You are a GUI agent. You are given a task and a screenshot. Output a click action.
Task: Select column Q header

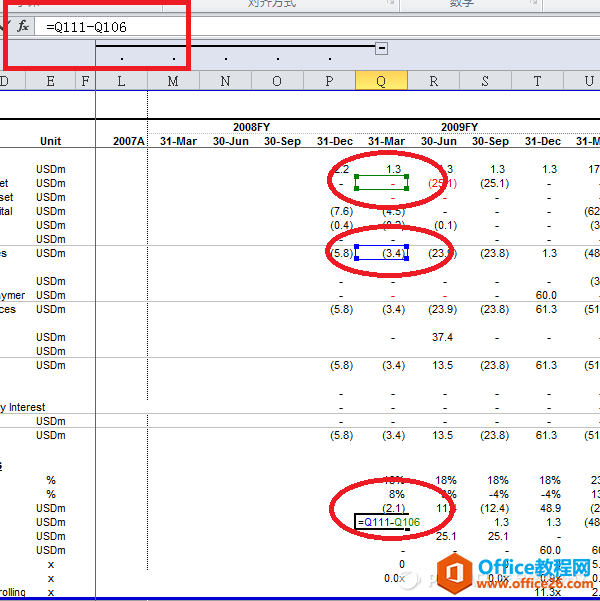coord(381,81)
